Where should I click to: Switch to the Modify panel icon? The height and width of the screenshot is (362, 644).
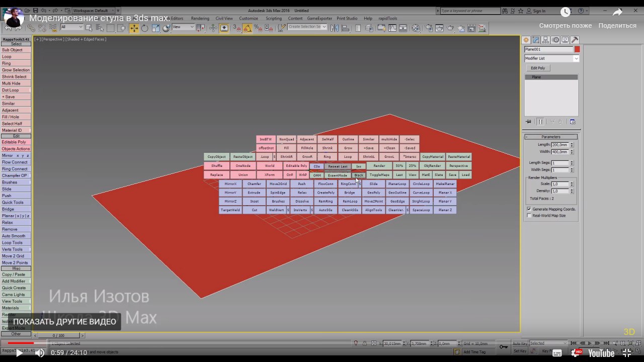[536, 40]
